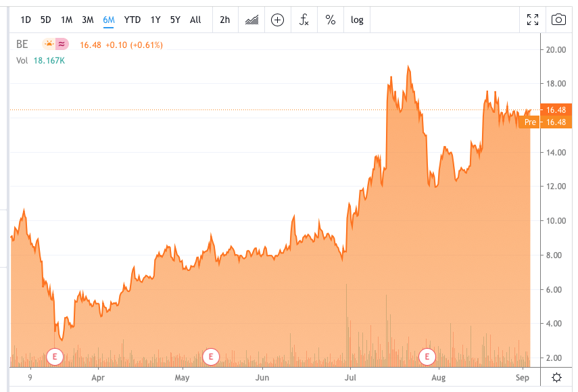Click the compare symbol plus icon
This screenshot has height=392, width=578.
coord(277,20)
